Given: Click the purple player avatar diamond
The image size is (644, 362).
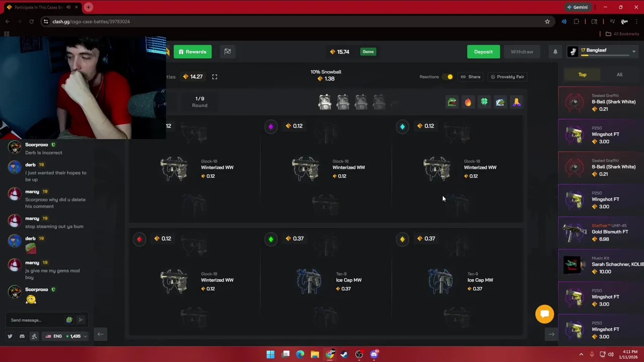Looking at the screenshot, I should [271, 126].
